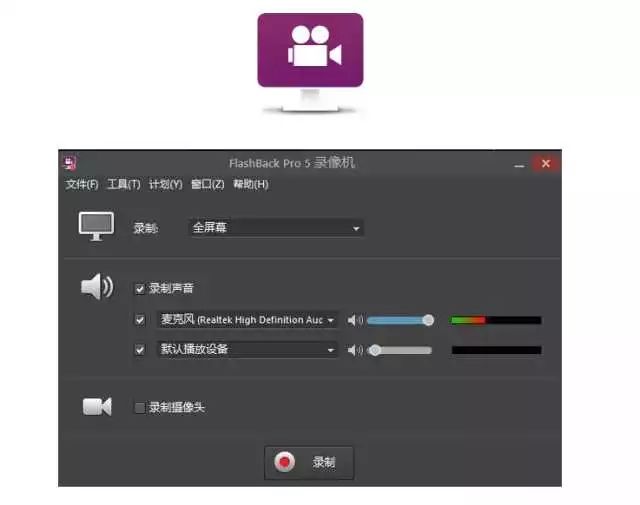Viewport: 640px width, 505px height.
Task: Uncheck the 默认播放设备 source checkbox
Action: pos(140,350)
